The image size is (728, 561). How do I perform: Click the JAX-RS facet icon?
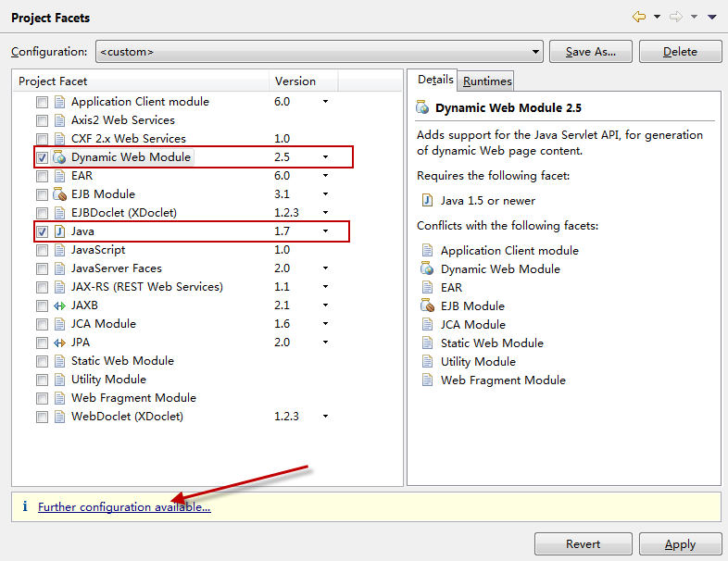click(x=59, y=287)
